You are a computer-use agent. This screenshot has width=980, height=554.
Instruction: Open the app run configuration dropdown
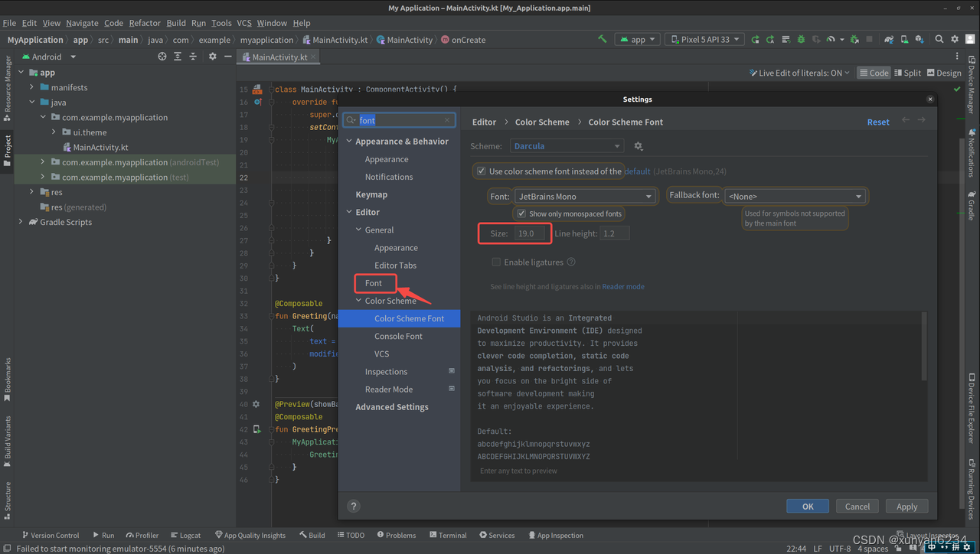pos(637,39)
